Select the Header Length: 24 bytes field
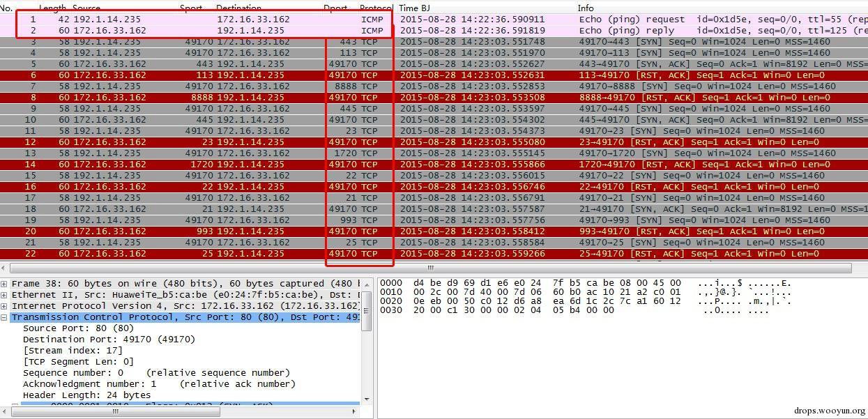This screenshot has width=868, height=419. pyautogui.click(x=86, y=395)
